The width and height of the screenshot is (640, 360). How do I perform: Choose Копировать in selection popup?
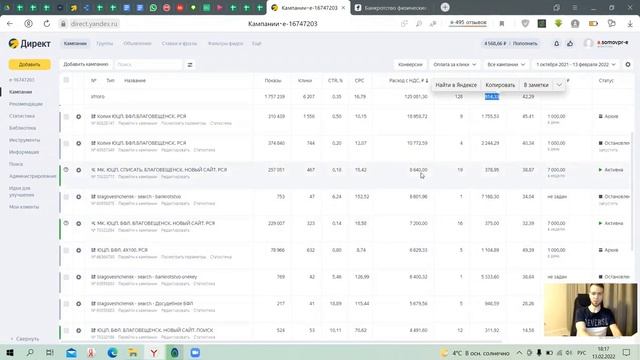tap(500, 85)
